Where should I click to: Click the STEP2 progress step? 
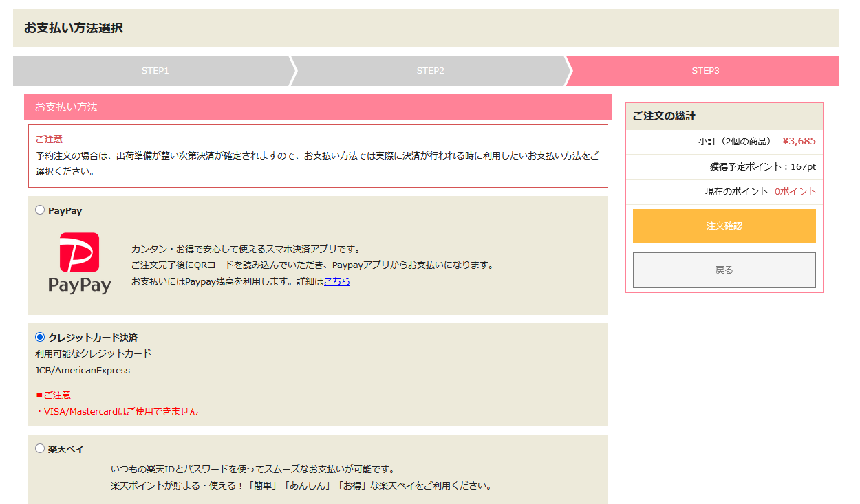pyautogui.click(x=430, y=70)
